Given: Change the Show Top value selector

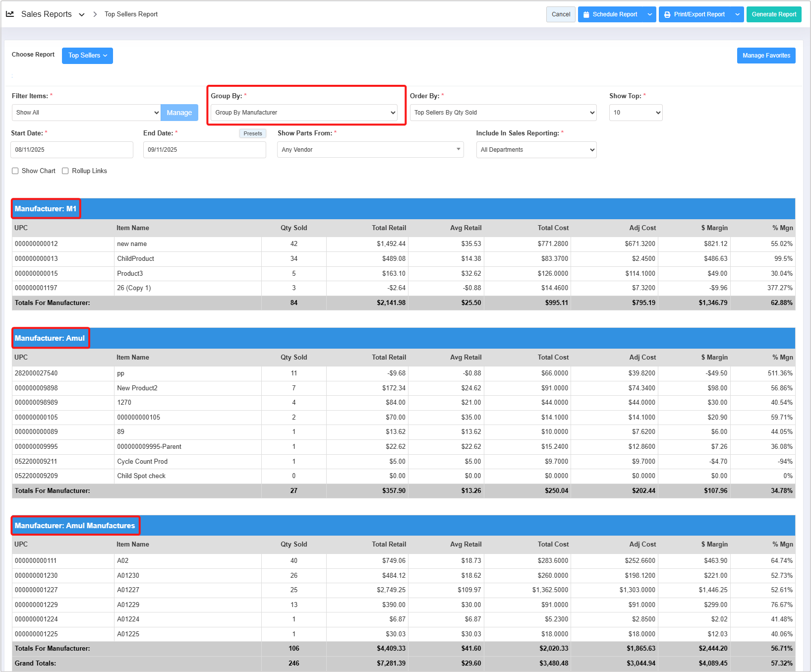Looking at the screenshot, I should 636,113.
